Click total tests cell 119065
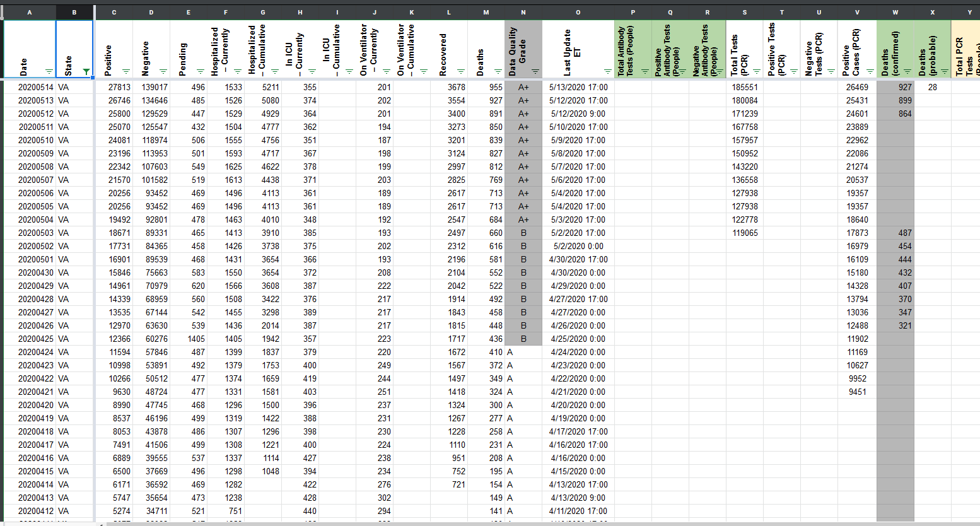 [x=745, y=233]
